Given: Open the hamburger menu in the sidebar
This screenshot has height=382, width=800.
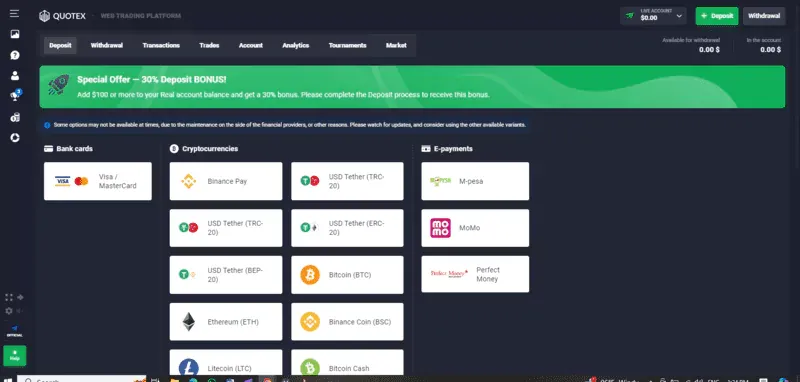Looking at the screenshot, I should 14,14.
